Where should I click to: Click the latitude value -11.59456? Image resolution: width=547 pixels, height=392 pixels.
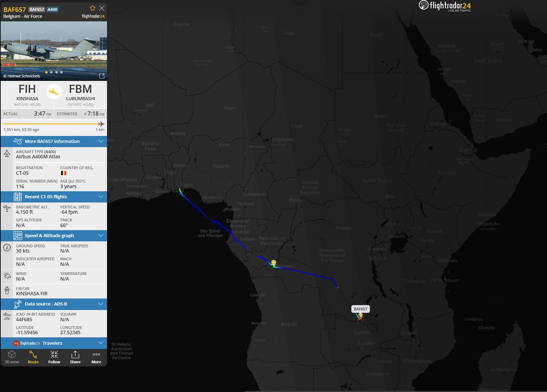point(26,333)
